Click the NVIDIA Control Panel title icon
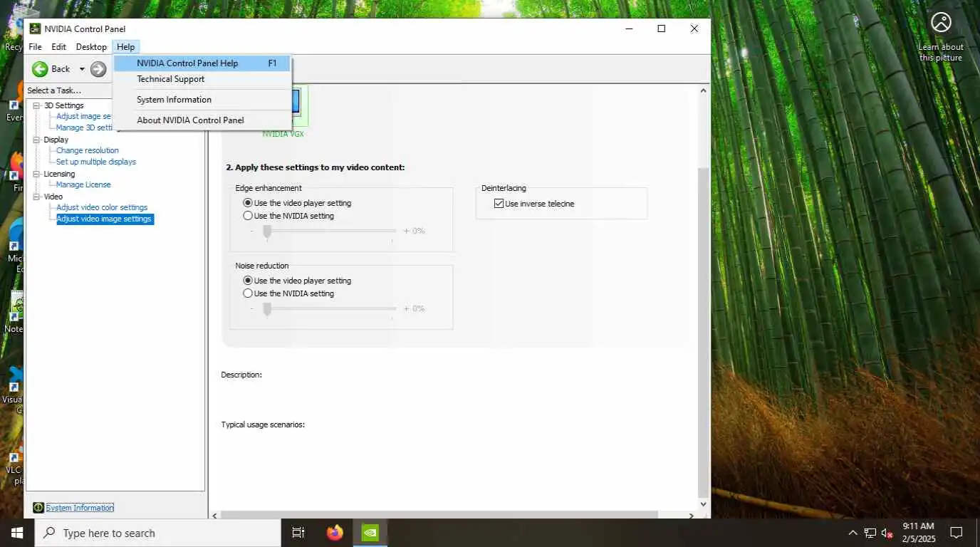 pyautogui.click(x=35, y=28)
